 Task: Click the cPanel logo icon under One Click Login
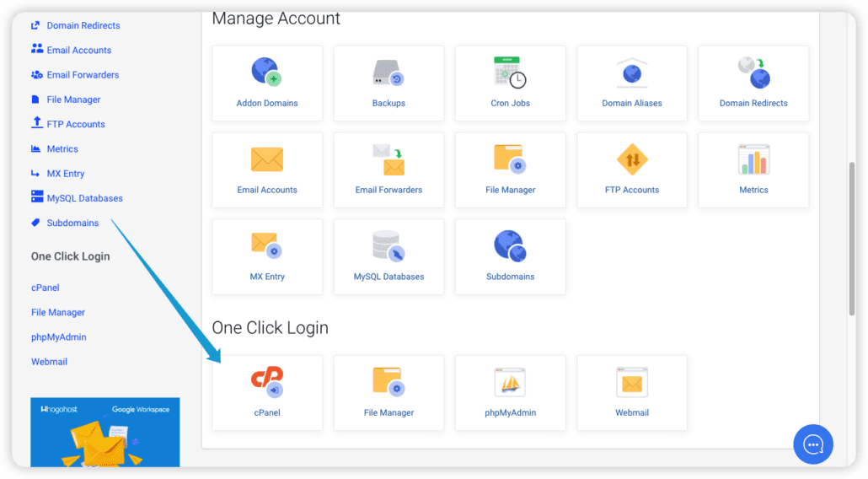click(267, 382)
